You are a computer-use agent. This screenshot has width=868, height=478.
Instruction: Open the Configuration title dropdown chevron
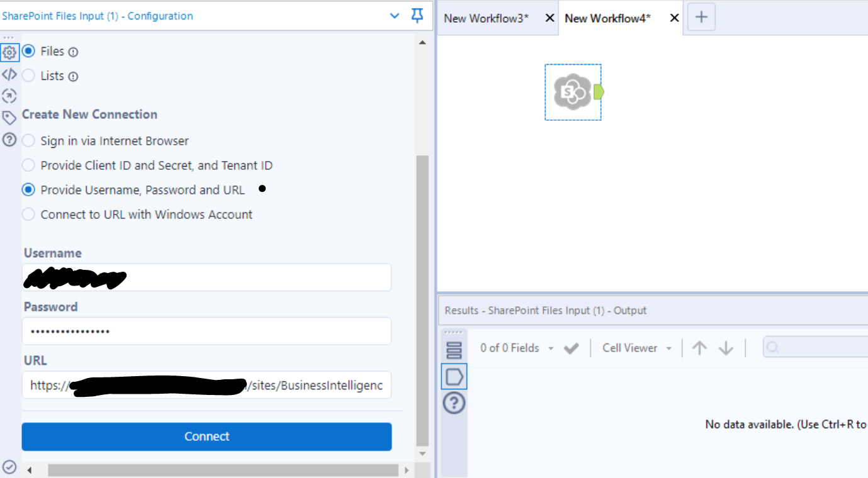coord(394,16)
